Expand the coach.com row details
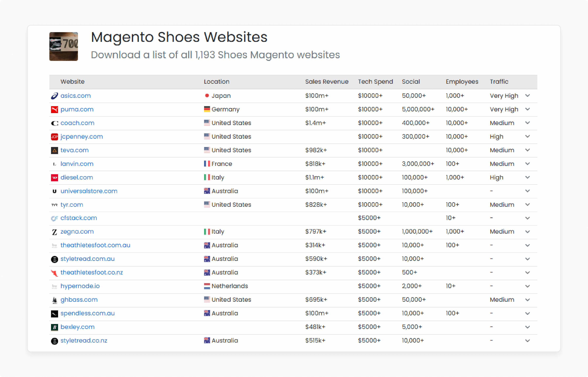This screenshot has width=588, height=377. click(527, 123)
